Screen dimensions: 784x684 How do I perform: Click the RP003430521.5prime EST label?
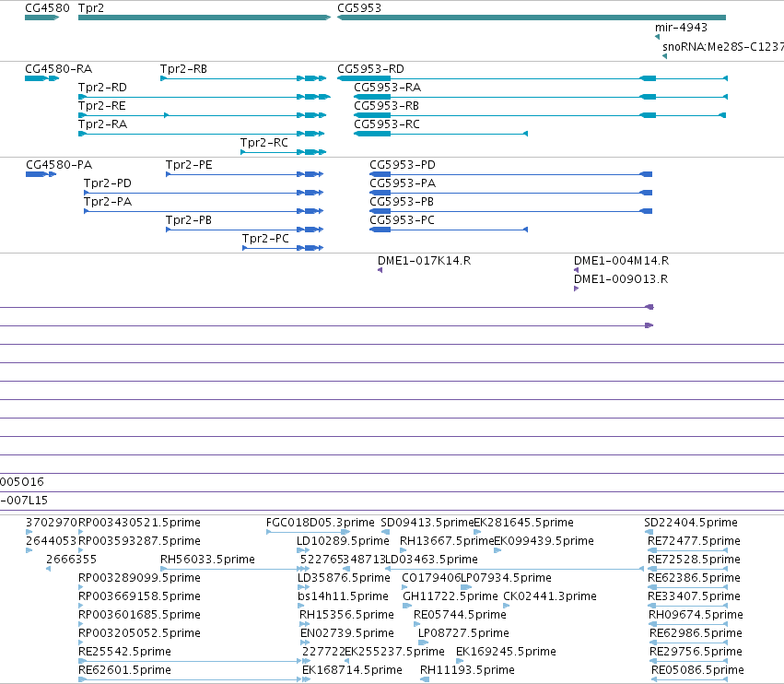coord(139,523)
